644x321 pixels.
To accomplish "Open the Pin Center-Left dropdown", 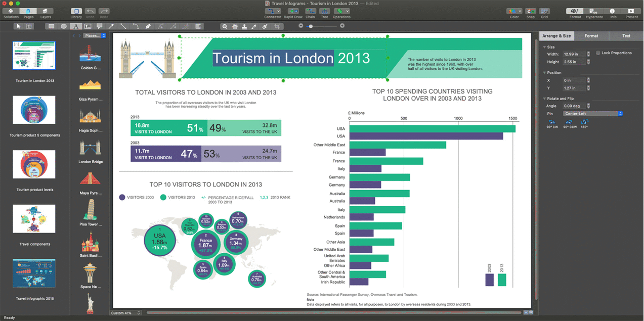I will click(x=592, y=114).
